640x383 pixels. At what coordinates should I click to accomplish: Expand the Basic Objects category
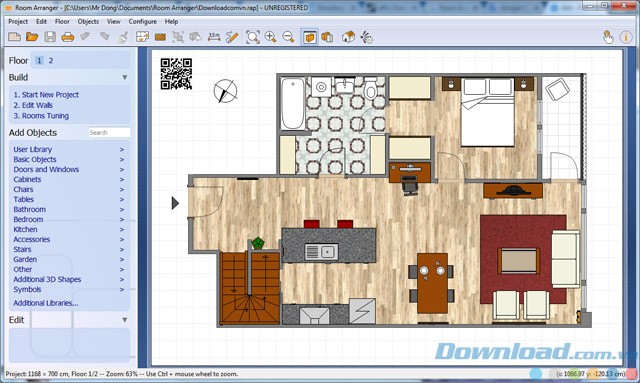[x=69, y=159]
